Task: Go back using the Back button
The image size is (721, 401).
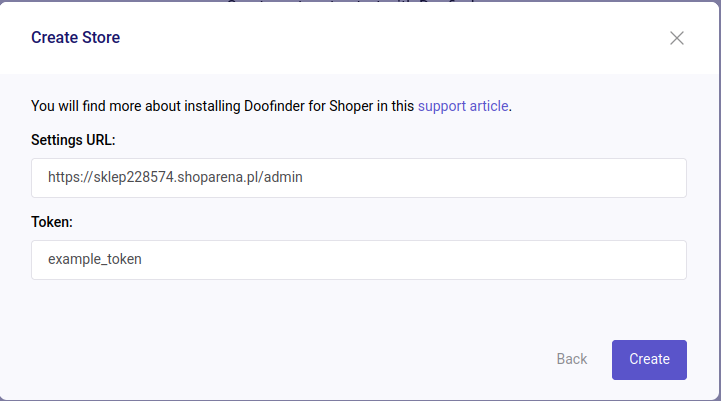Action: (572, 359)
